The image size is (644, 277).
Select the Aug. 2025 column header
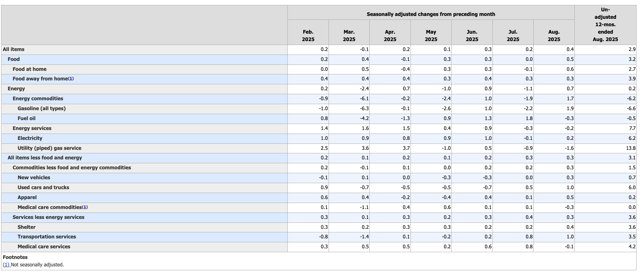554,35
